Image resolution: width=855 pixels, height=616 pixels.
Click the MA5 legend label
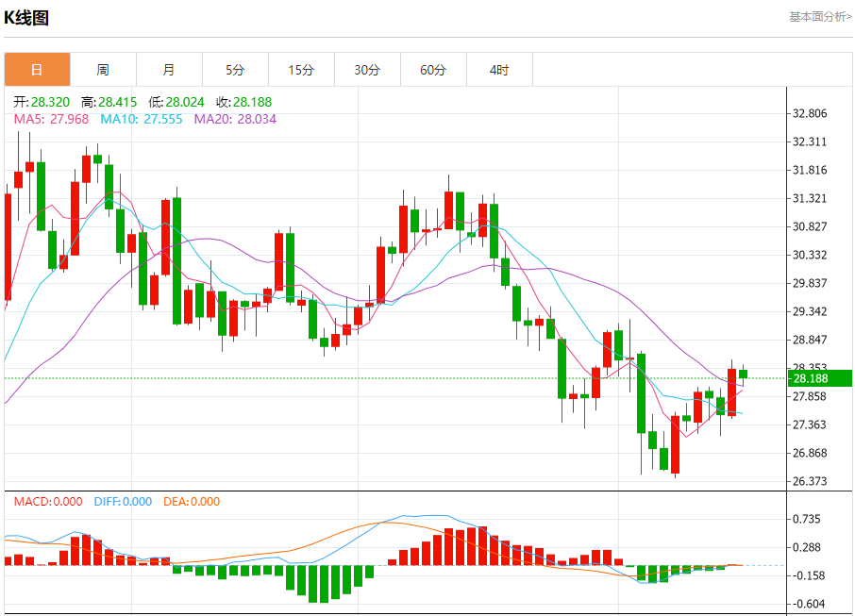(x=51, y=120)
